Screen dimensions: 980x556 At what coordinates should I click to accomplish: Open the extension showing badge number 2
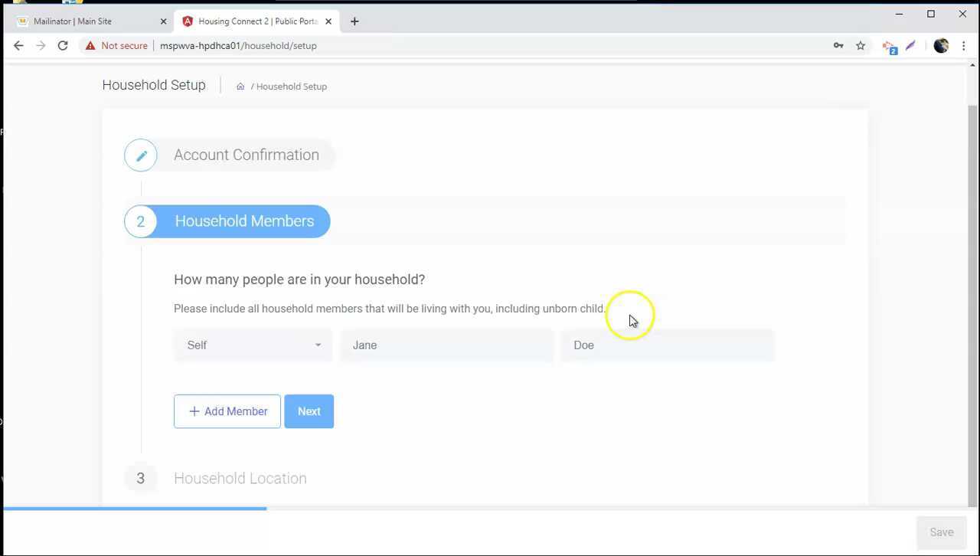(x=889, y=47)
